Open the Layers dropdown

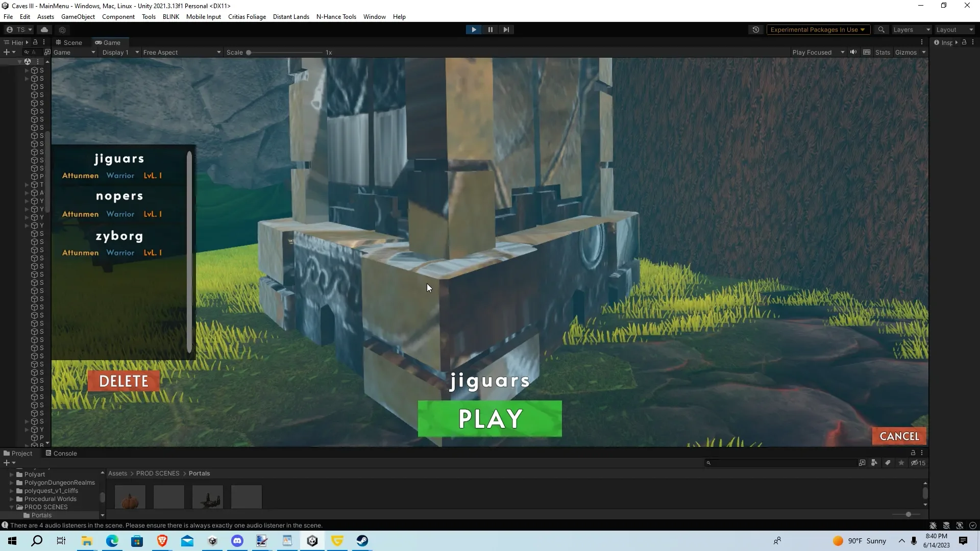coord(911,30)
